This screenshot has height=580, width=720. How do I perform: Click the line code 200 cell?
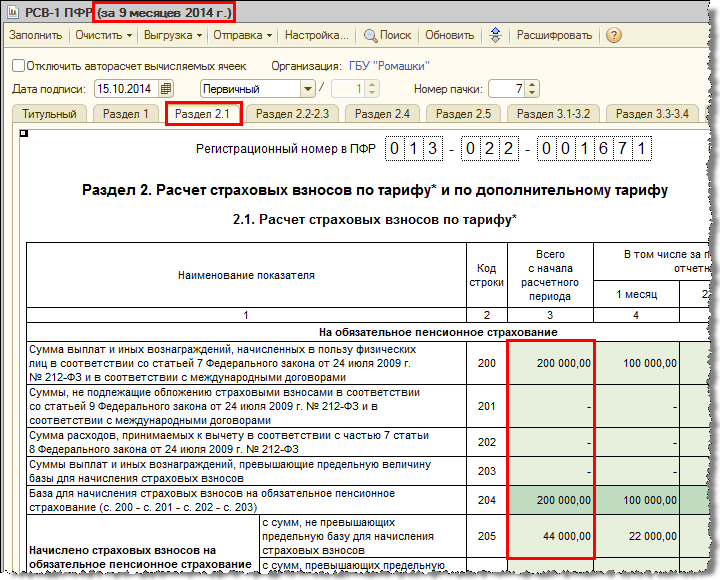click(487, 363)
